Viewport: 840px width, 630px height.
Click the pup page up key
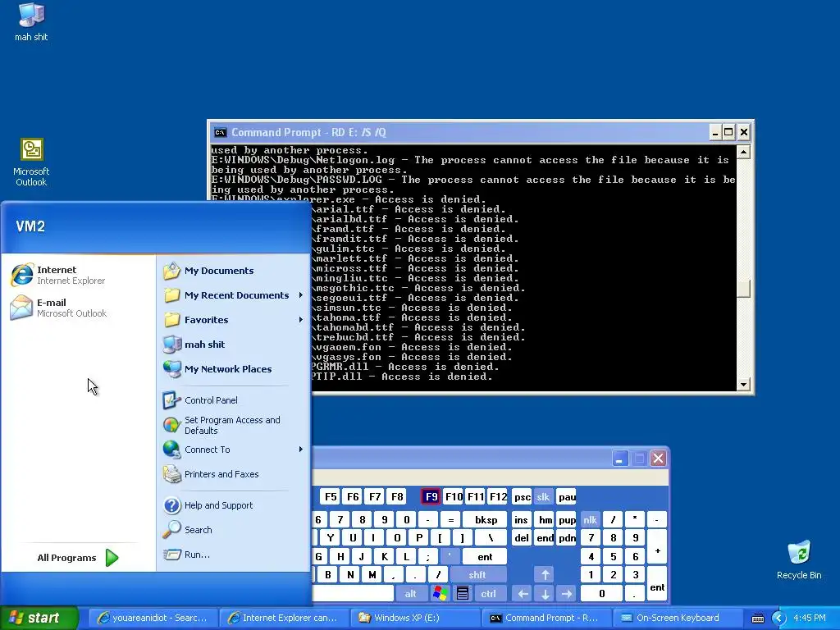[x=566, y=519]
